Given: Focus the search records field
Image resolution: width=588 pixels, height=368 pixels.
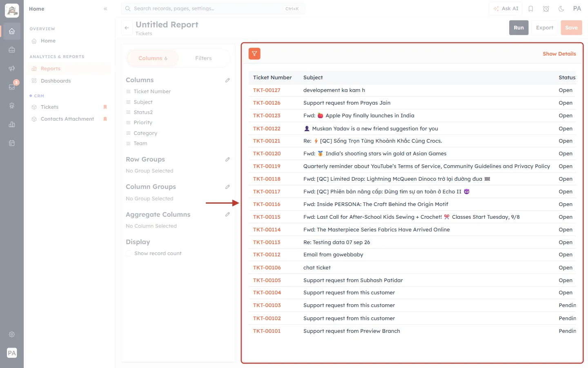Looking at the screenshot, I should pos(213,9).
